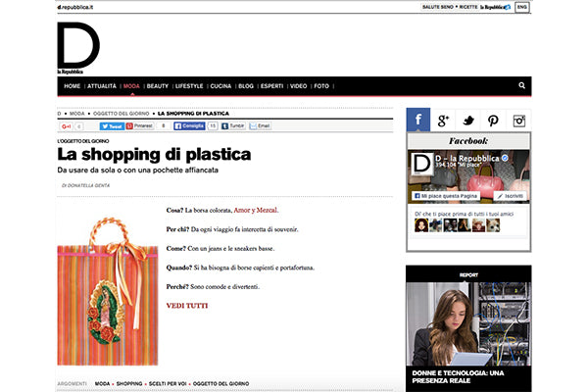Click the large D la Repubblica logo
The width and height of the screenshot is (588, 392).
(x=78, y=48)
